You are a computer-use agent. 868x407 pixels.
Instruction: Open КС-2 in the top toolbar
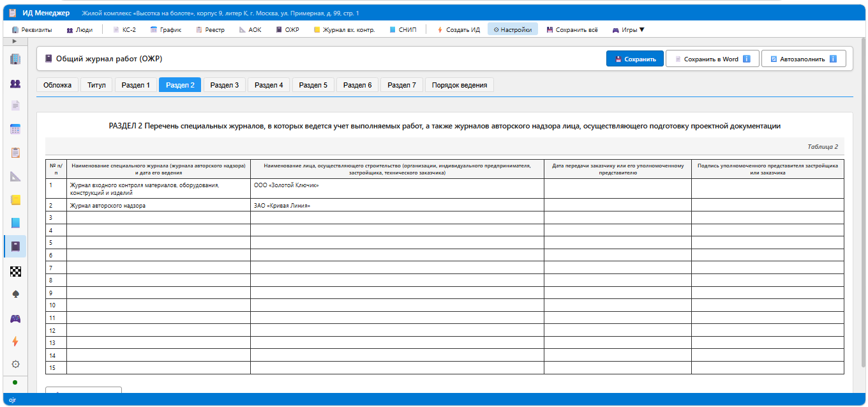(x=124, y=29)
